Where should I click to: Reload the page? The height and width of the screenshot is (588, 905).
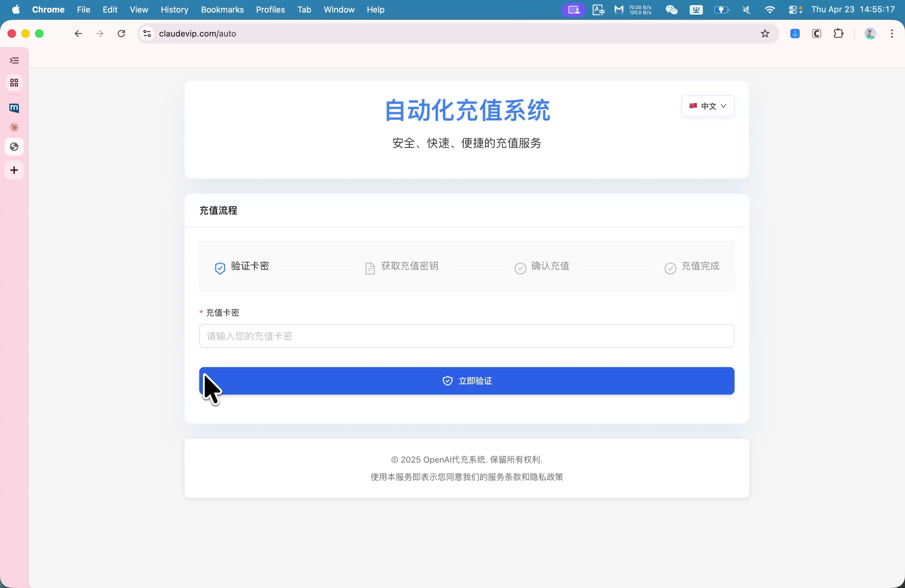click(121, 34)
